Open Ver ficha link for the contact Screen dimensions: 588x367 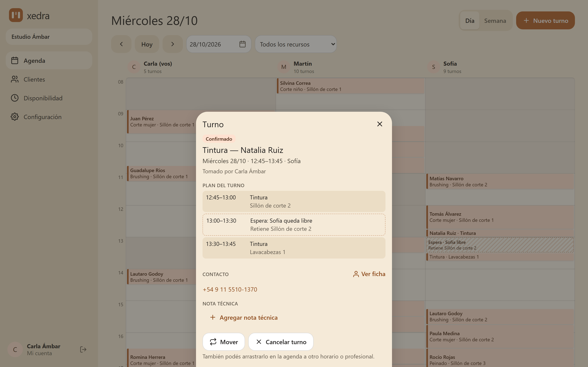[x=369, y=274]
